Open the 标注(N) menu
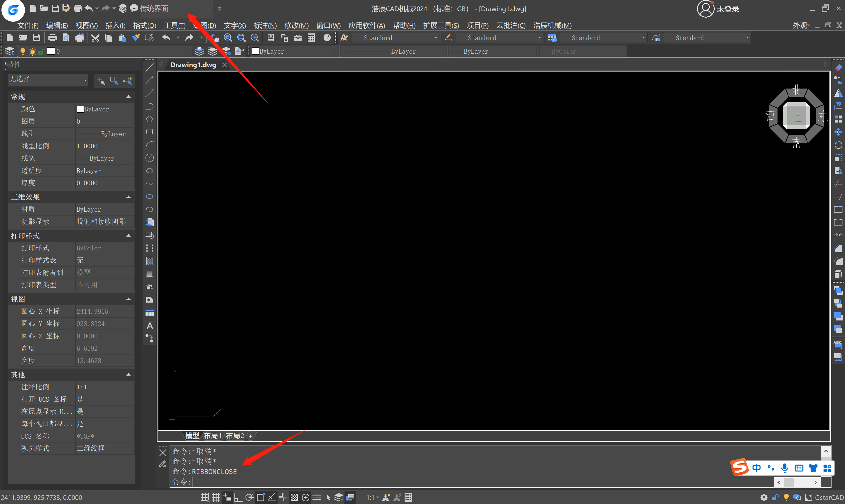845x504 pixels. coord(265,26)
